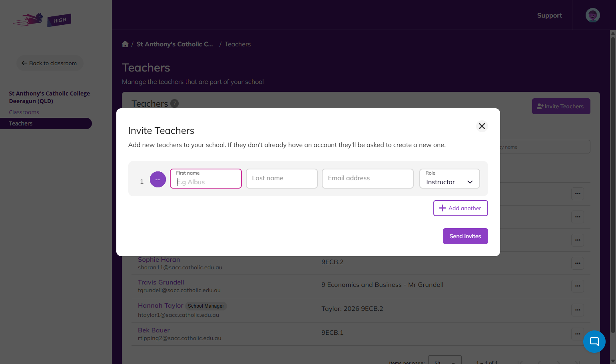Close the Invite Teachers dialog
This screenshot has width=616, height=364.
point(482,126)
